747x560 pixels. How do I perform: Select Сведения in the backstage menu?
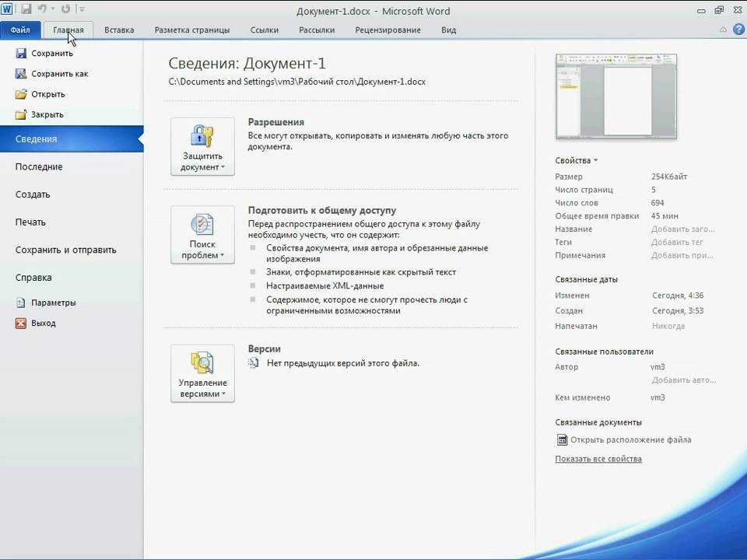click(72, 139)
